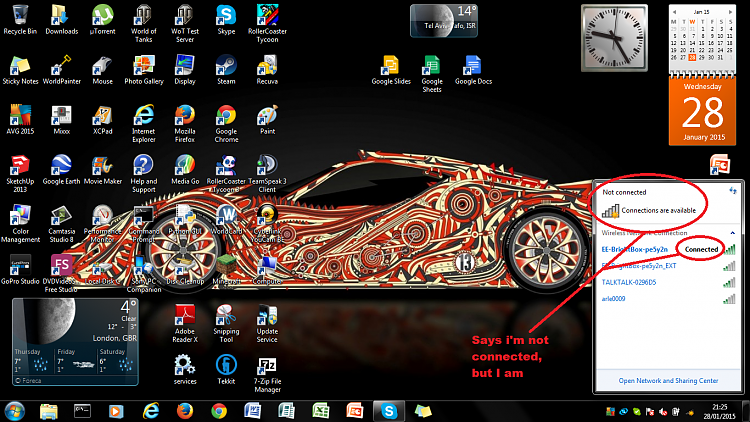
Task: Open File Explorer from taskbar
Action: [x=48, y=411]
